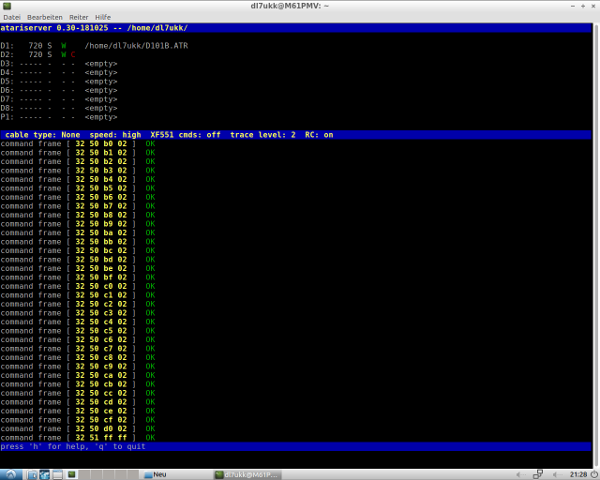Click the 'RC: on' status text
The image size is (600, 480).
point(319,135)
